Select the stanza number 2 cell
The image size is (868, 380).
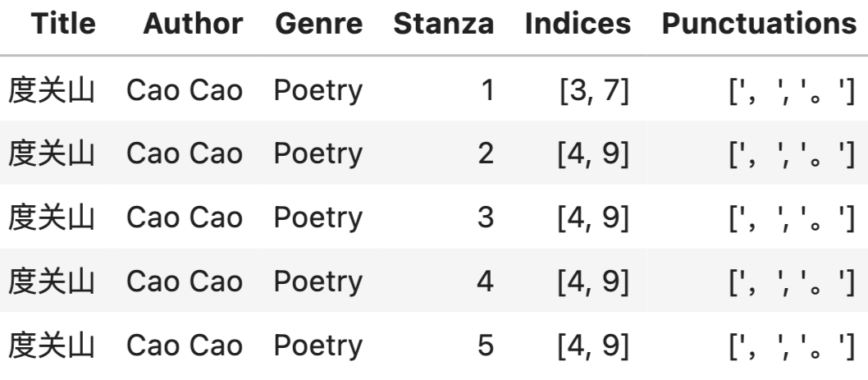click(x=486, y=153)
